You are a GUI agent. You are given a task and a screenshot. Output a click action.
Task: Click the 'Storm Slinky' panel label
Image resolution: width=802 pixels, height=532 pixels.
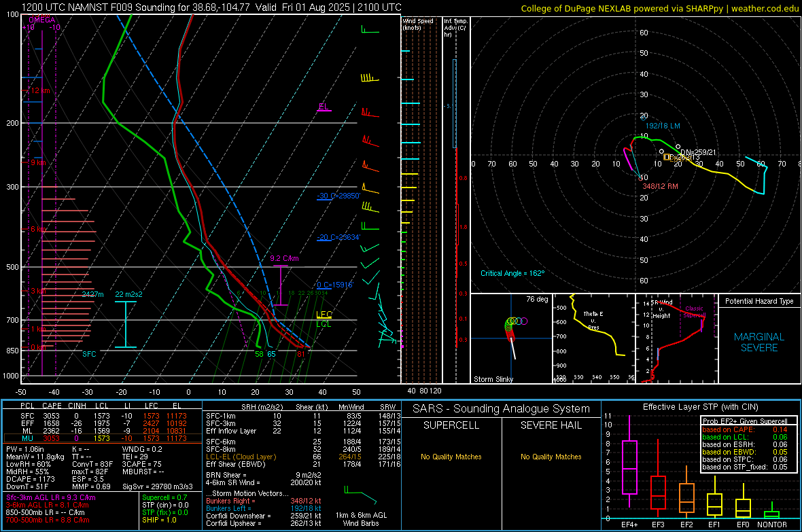493,379
